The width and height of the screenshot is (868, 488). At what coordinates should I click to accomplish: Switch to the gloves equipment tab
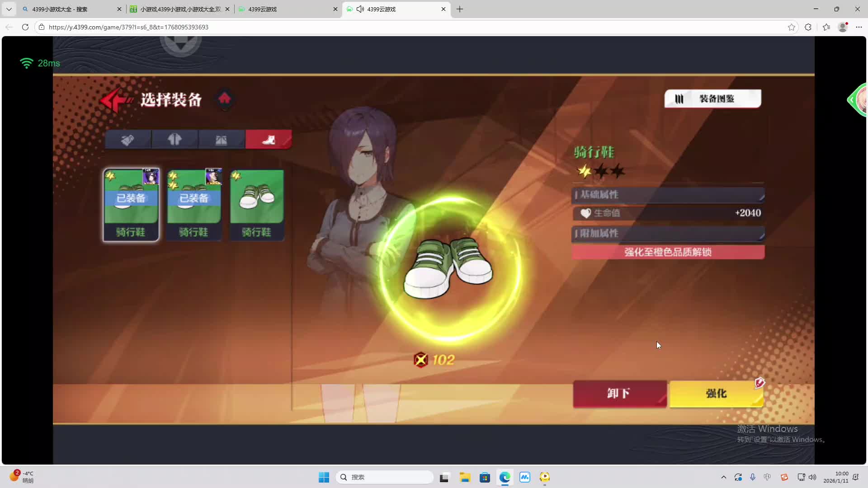pyautogui.click(x=128, y=140)
